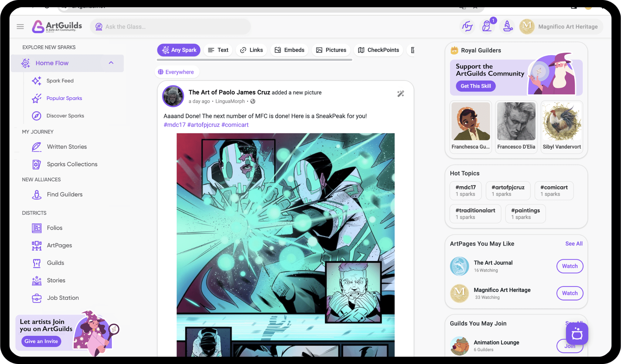Click the magic wand icon on post

[401, 94]
